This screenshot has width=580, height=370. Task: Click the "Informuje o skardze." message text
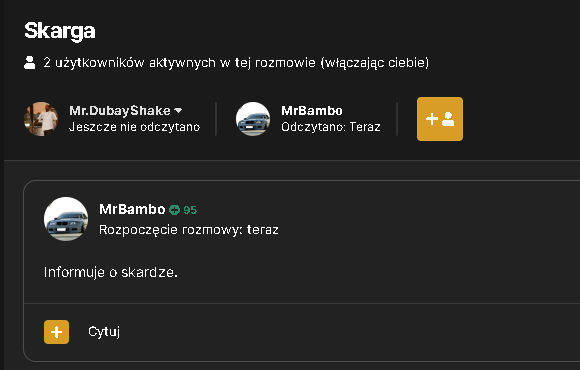(x=111, y=272)
